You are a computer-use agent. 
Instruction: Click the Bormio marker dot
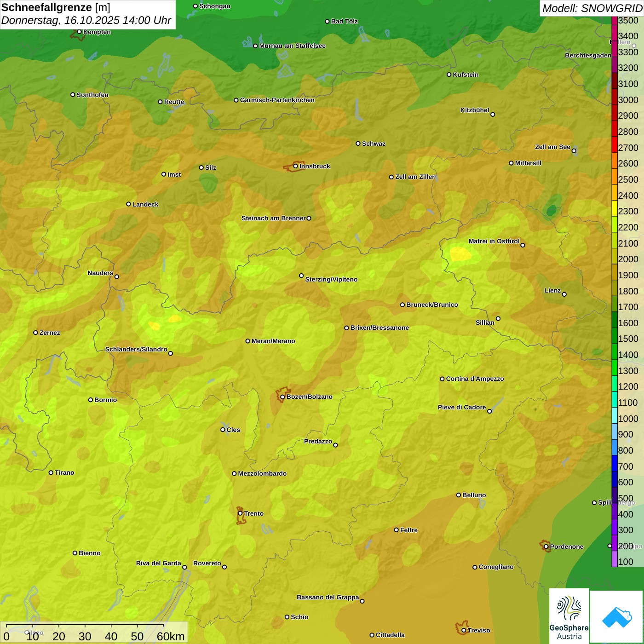(91, 400)
